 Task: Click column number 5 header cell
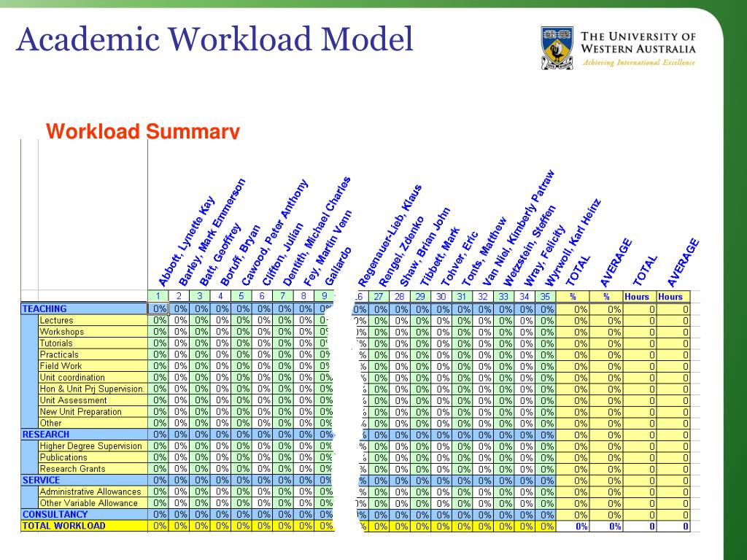point(241,296)
